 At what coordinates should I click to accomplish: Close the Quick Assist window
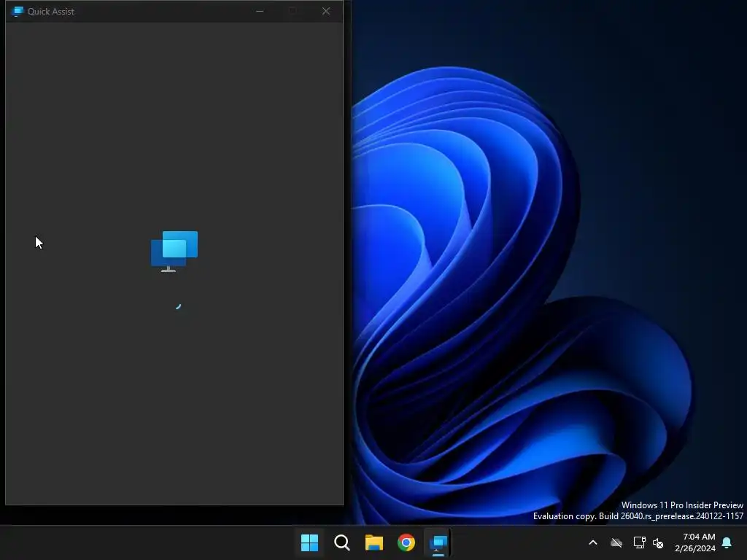pyautogui.click(x=326, y=11)
